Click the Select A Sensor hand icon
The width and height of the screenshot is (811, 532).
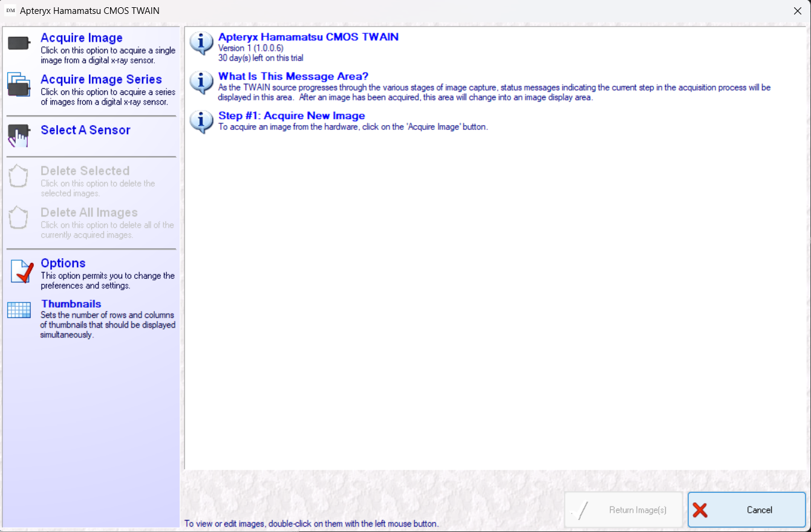[x=19, y=135]
